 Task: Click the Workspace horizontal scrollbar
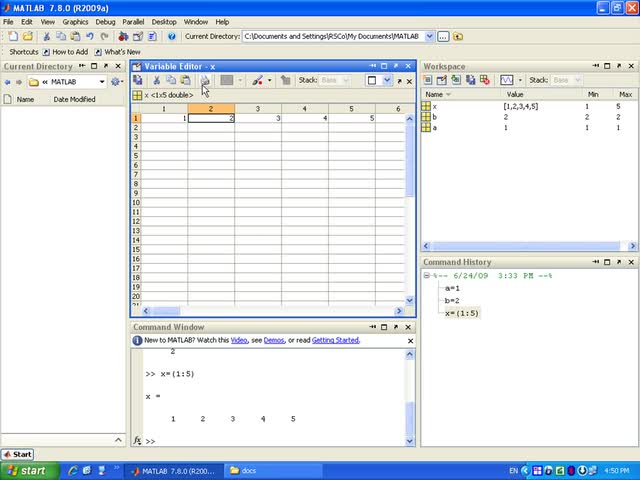pos(529,246)
